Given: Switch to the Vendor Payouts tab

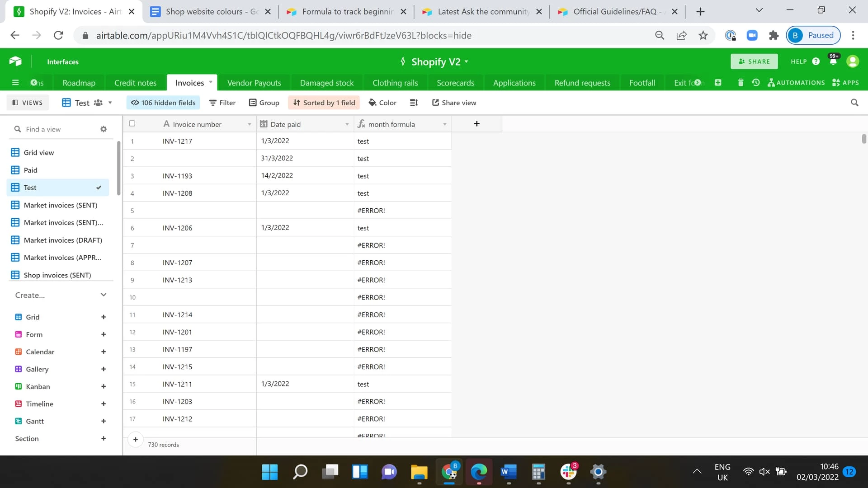Looking at the screenshot, I should (254, 83).
